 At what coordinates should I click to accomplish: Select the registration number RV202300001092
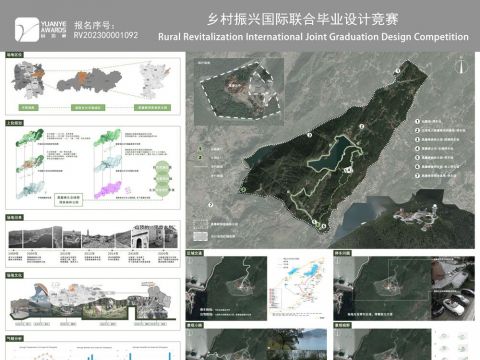click(x=106, y=35)
